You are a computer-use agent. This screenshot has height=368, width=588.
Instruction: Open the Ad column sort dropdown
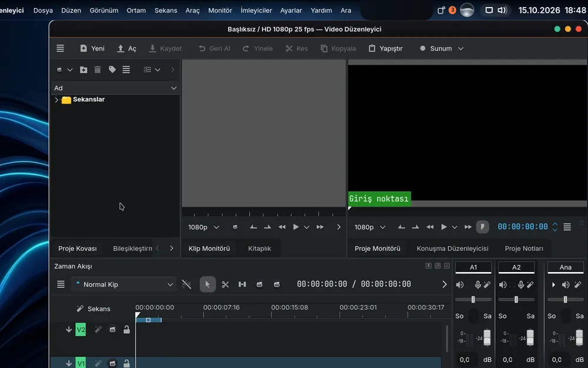[173, 88]
